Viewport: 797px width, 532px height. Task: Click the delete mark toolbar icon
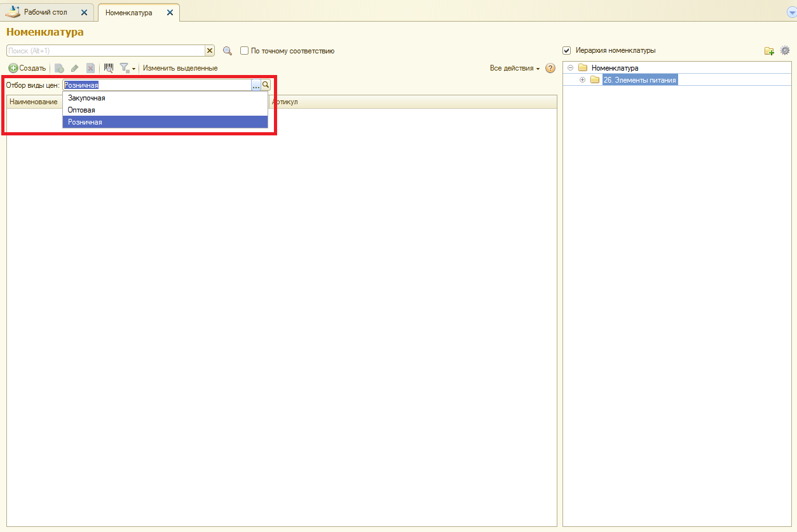[90, 68]
